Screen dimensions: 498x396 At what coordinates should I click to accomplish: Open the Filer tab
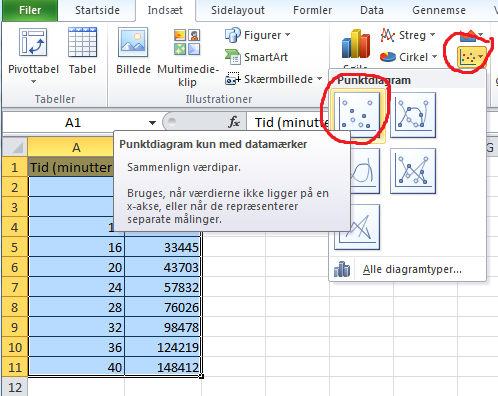[x=30, y=10]
